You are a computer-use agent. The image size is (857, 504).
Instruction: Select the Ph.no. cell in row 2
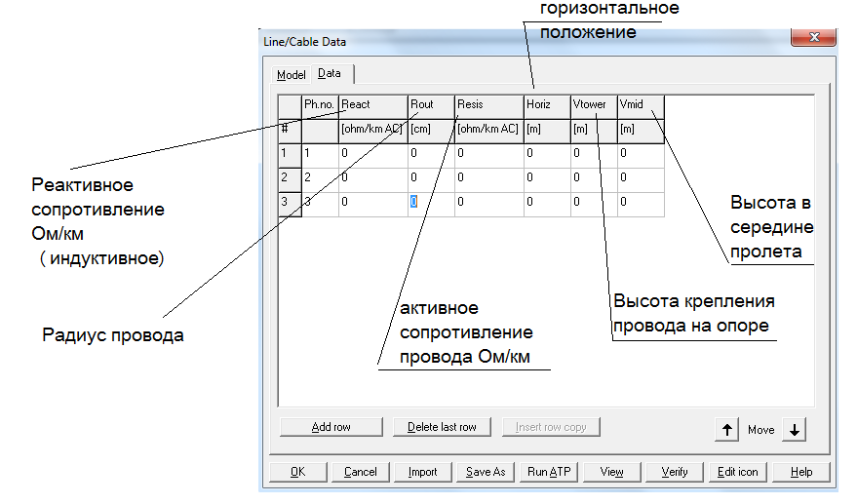[x=321, y=179]
